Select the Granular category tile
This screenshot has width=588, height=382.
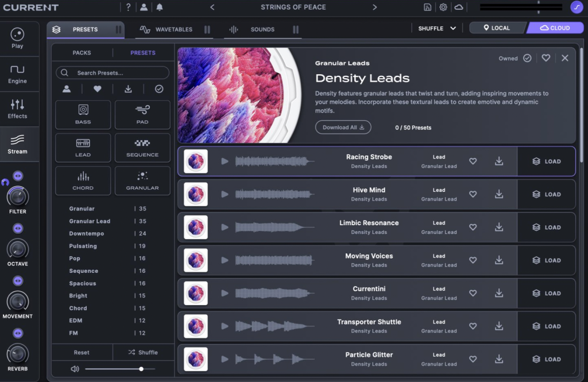(142, 180)
